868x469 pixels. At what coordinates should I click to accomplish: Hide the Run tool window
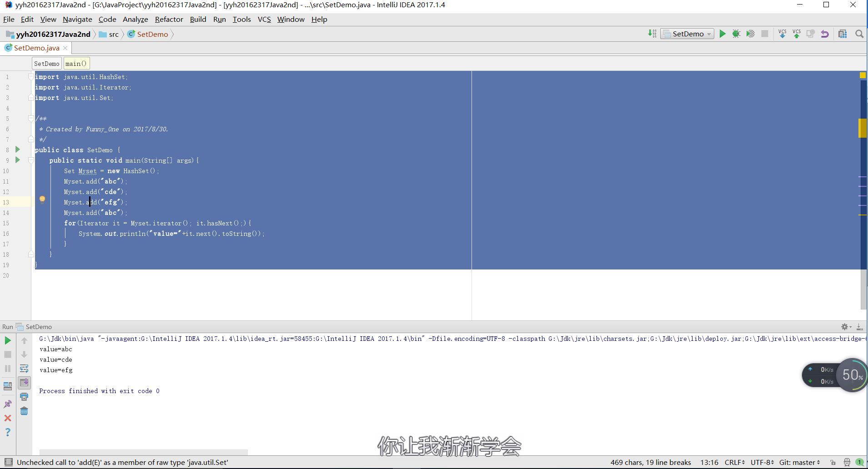(859, 327)
